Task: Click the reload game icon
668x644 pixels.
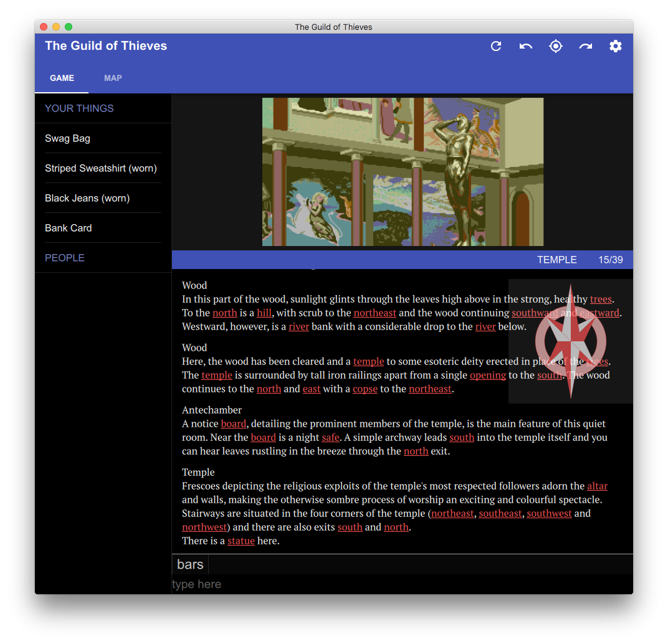Action: [496, 46]
